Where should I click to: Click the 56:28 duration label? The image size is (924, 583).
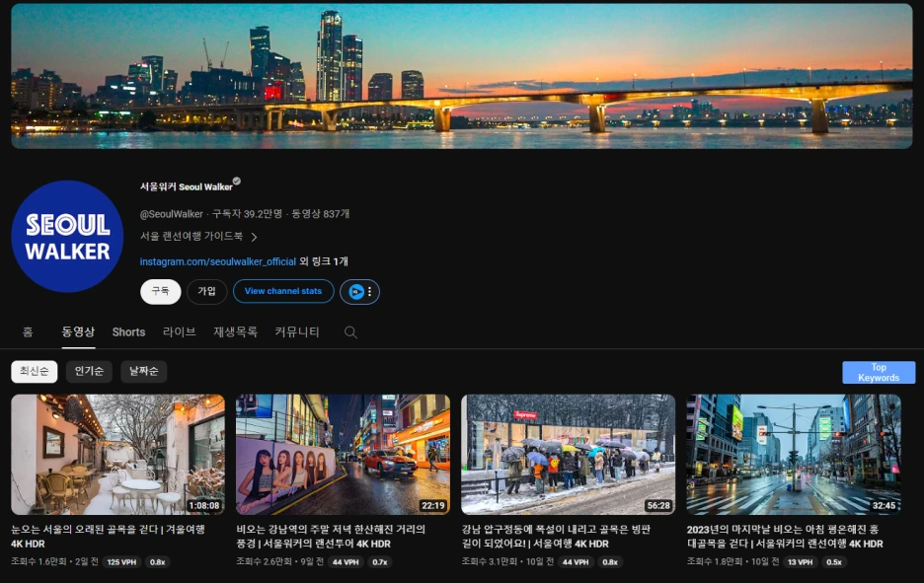click(x=658, y=505)
